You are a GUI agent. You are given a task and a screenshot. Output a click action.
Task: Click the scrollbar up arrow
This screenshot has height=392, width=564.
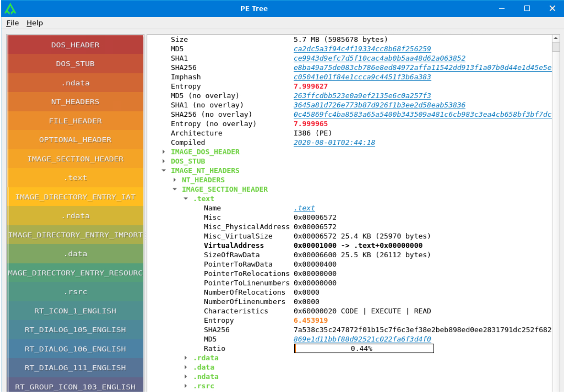(556, 38)
